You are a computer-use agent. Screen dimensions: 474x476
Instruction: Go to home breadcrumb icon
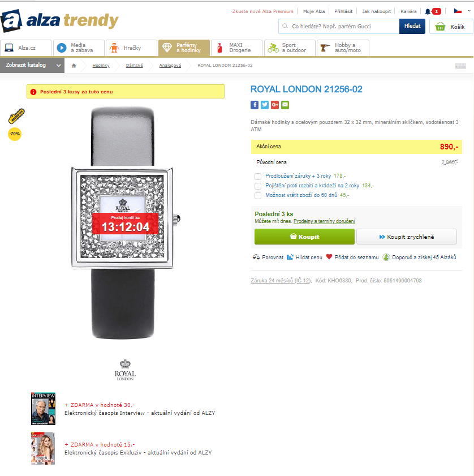tap(74, 66)
